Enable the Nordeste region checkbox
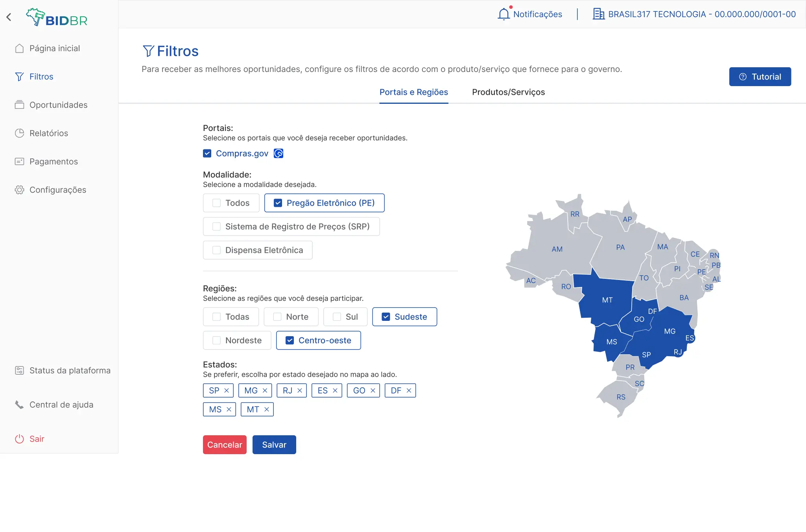The height and width of the screenshot is (532, 806). [x=216, y=341]
